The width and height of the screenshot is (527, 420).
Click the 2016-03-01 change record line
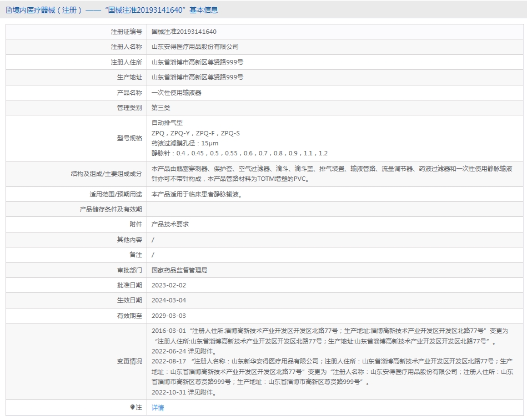point(330,336)
